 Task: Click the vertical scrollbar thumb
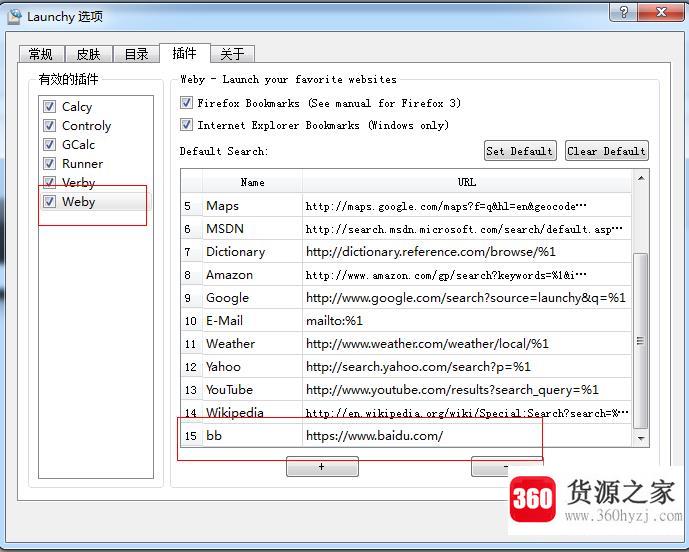(x=641, y=341)
